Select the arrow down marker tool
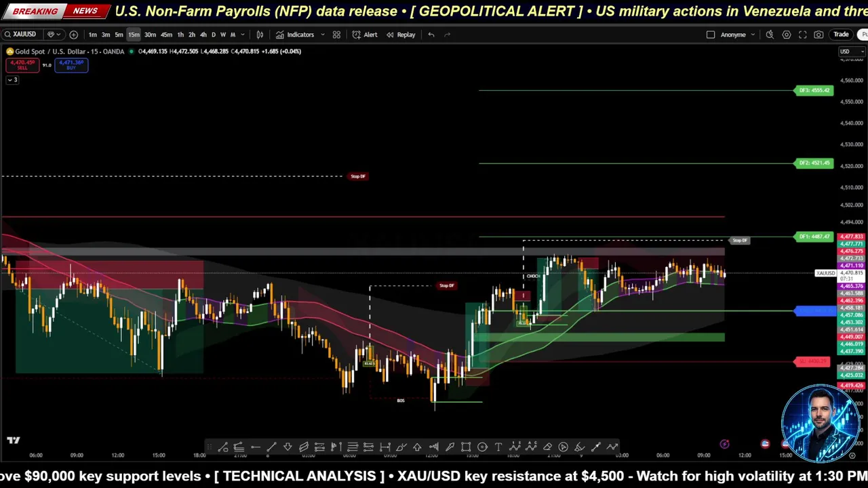 pyautogui.click(x=288, y=447)
